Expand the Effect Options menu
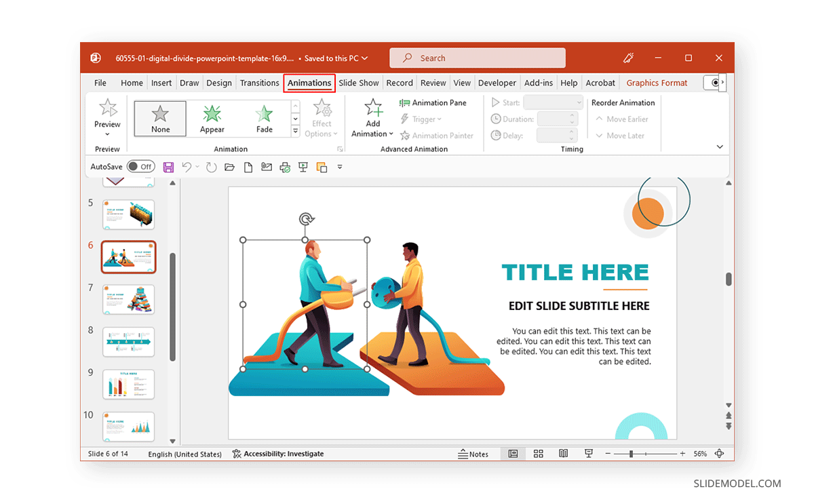The width and height of the screenshot is (814, 504). click(x=322, y=118)
